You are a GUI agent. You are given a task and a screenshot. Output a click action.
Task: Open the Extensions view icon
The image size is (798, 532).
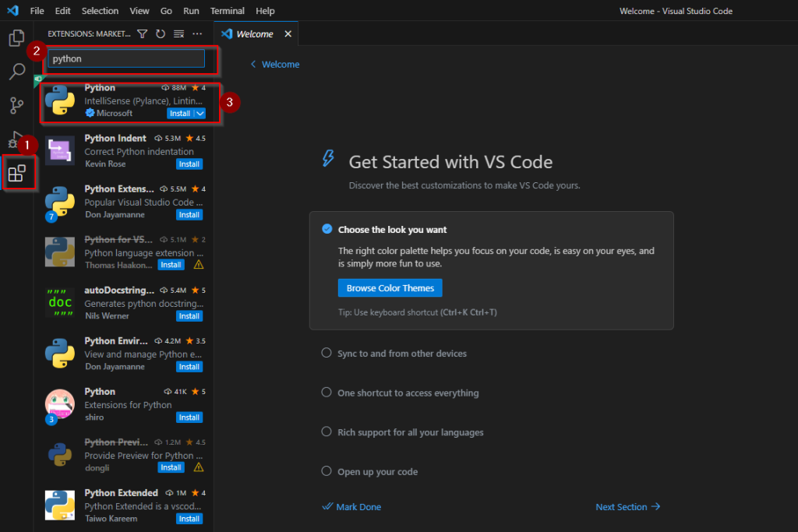pos(17,173)
